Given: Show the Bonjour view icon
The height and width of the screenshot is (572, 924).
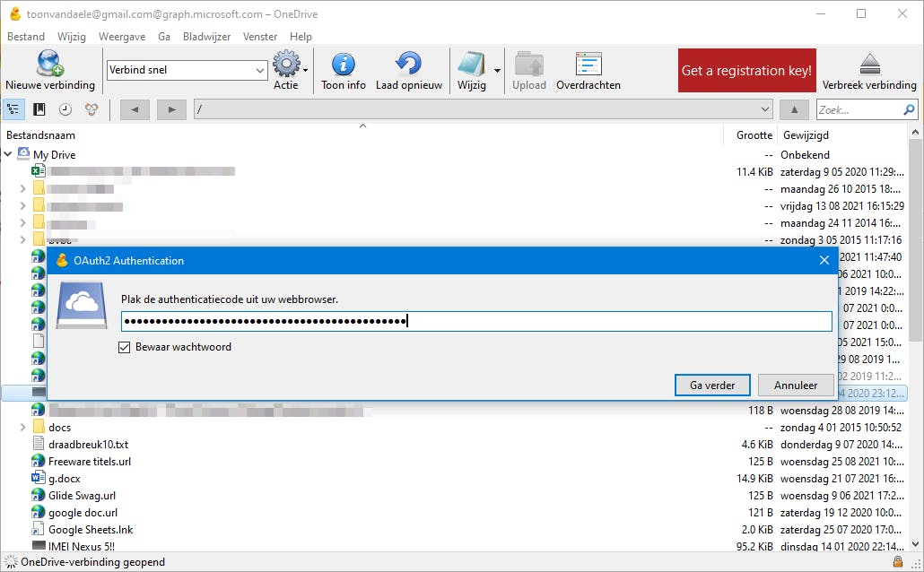Looking at the screenshot, I should [x=92, y=109].
